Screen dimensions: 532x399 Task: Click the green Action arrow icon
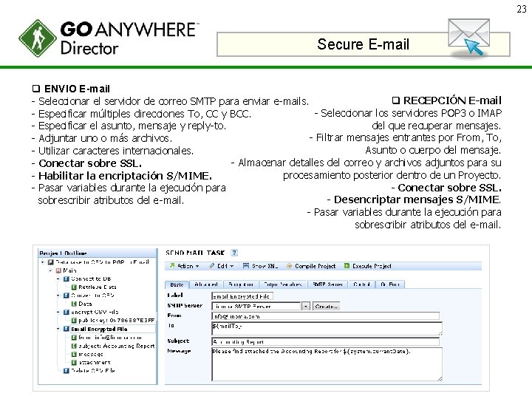tap(172, 266)
